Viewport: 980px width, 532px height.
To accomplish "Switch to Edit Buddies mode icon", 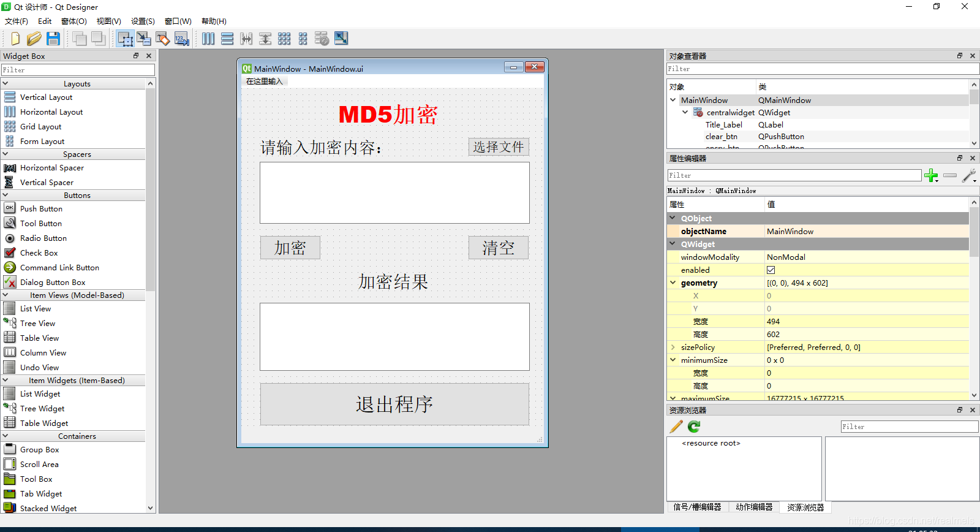I will click(x=163, y=39).
